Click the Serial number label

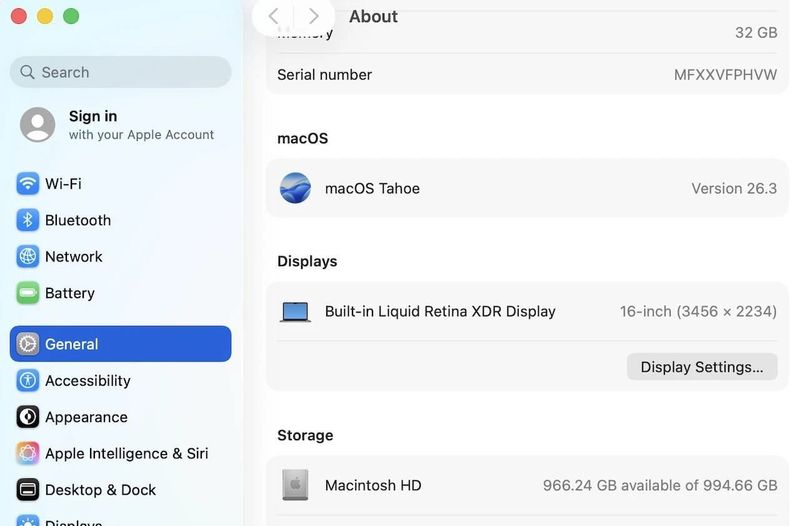click(324, 75)
